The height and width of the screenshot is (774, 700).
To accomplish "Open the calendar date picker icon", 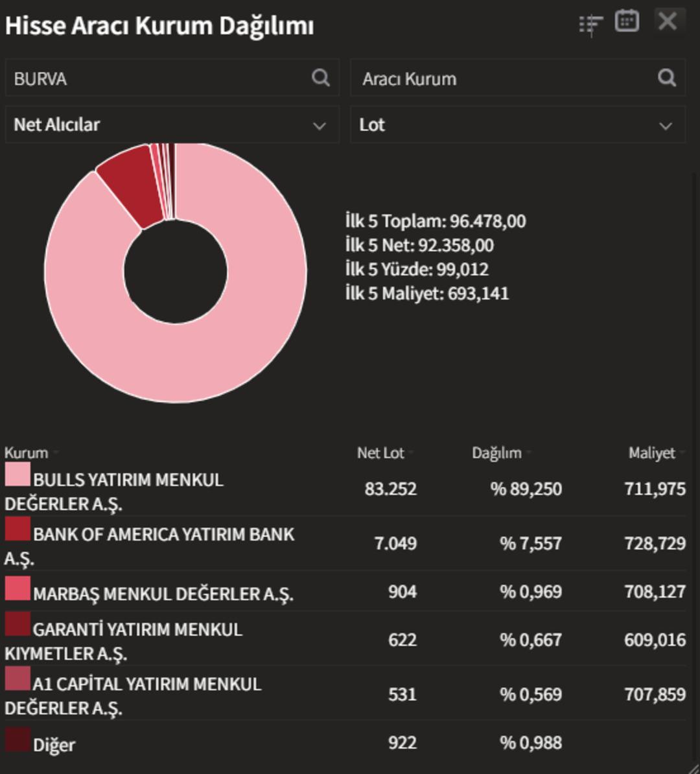I will 626,21.
